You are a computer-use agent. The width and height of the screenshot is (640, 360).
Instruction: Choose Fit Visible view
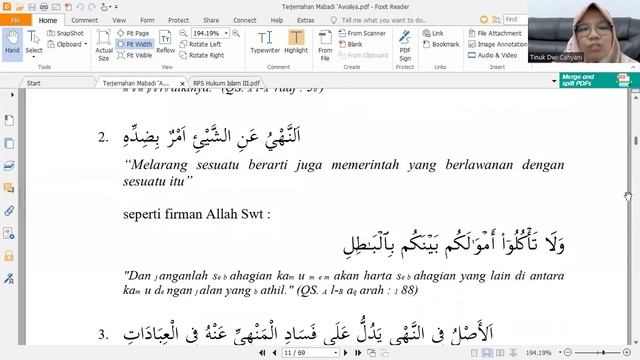[134, 55]
